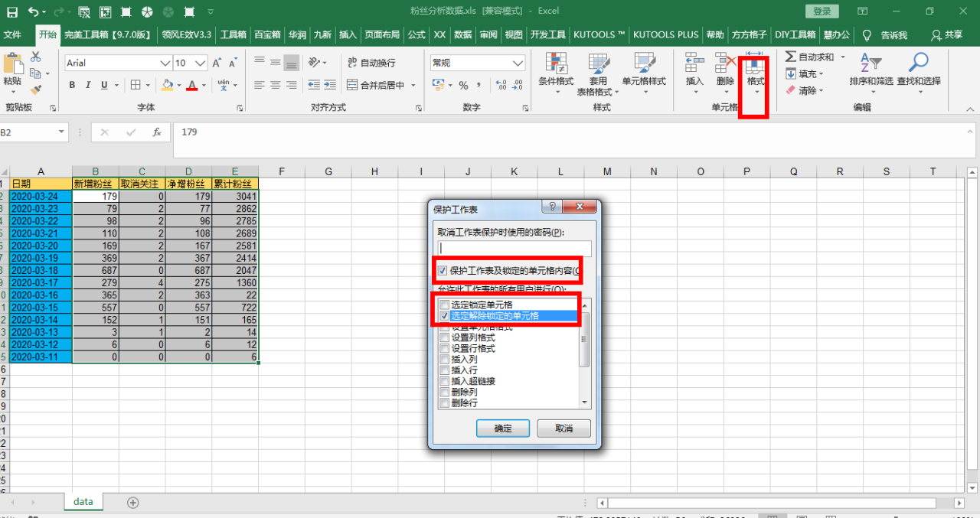This screenshot has height=518, width=980.
Task: Click the Save icon in quick access toolbar
Action: tap(12, 11)
